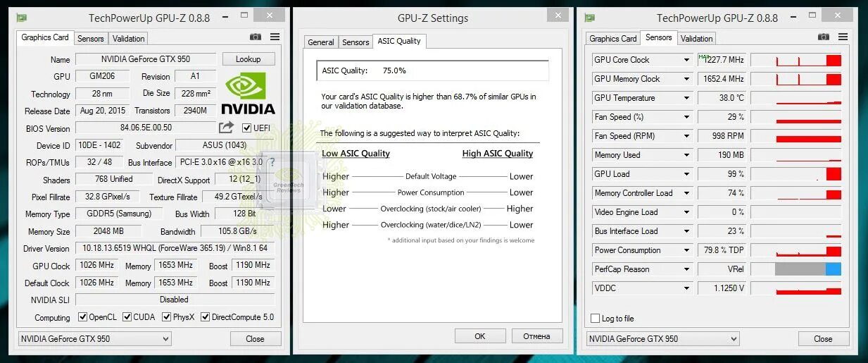Open GPU selector dropdown in left GPU-Z window
The width and height of the screenshot is (868, 363).
click(x=94, y=339)
